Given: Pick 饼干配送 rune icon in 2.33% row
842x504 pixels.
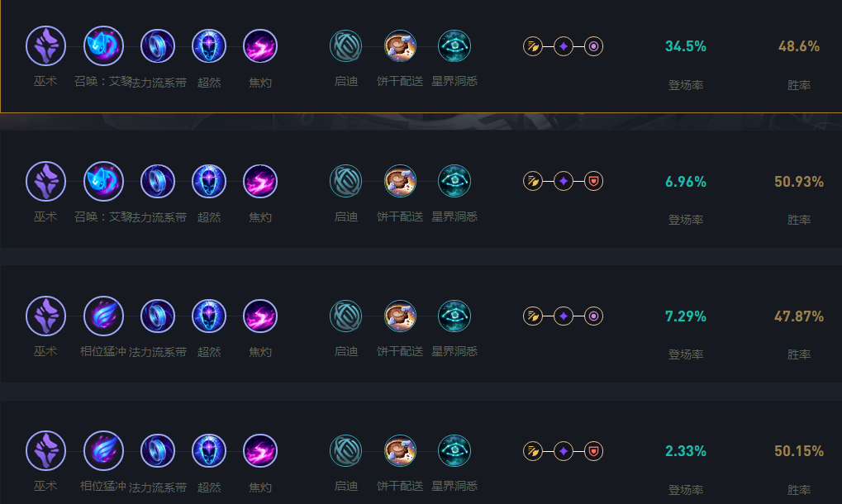Looking at the screenshot, I should pyautogui.click(x=400, y=451).
